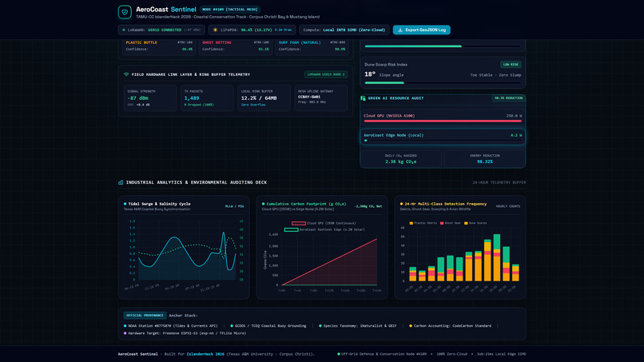Screen dimensions: 644x362
Task: Click the LORAWAN US915 BAND 2 badge
Action: click(326, 74)
